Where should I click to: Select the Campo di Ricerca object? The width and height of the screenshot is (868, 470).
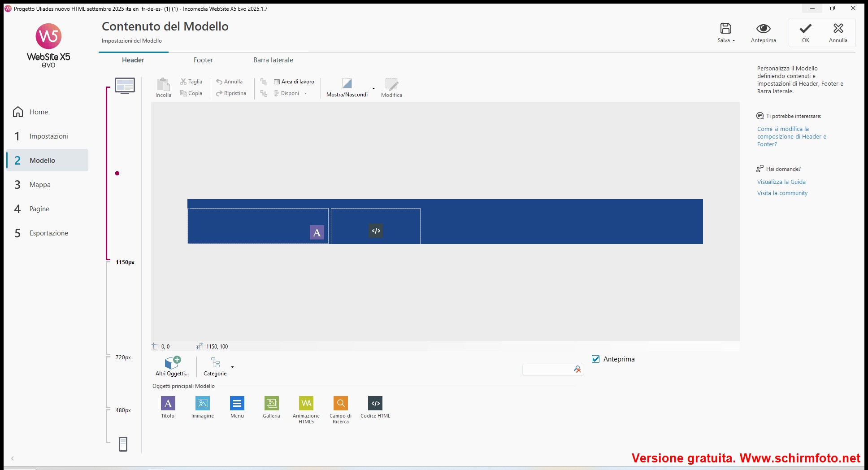(341, 403)
